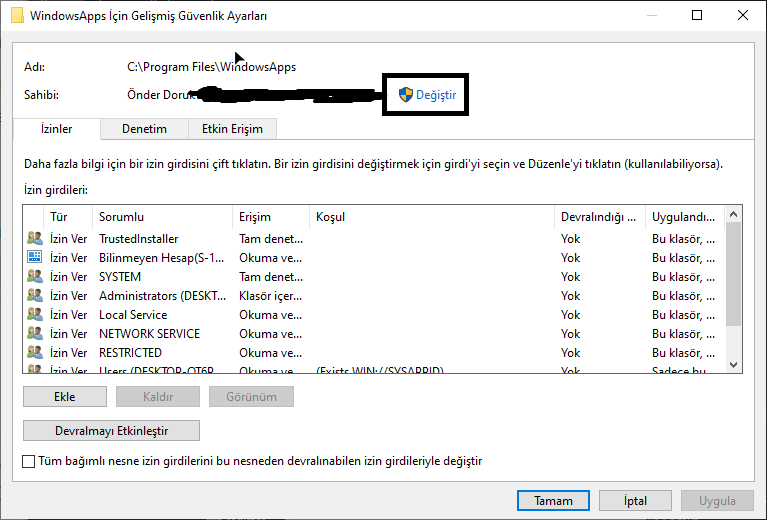Click Yok value in SYSTEM row
This screenshot has width=767, height=520.
click(570, 277)
